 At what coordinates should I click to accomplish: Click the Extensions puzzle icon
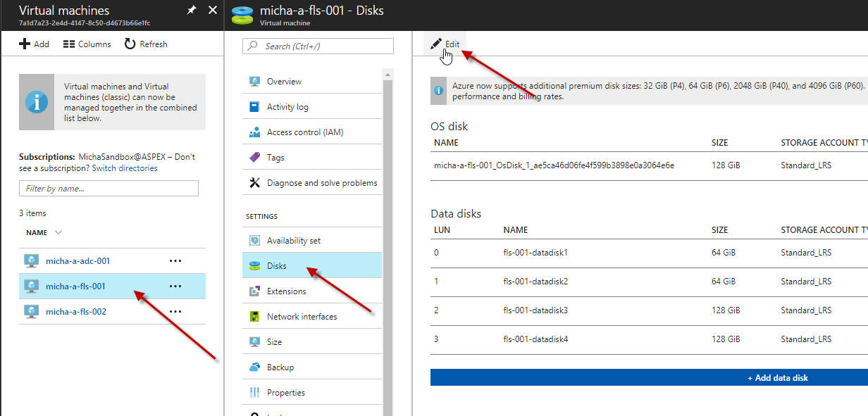255,291
